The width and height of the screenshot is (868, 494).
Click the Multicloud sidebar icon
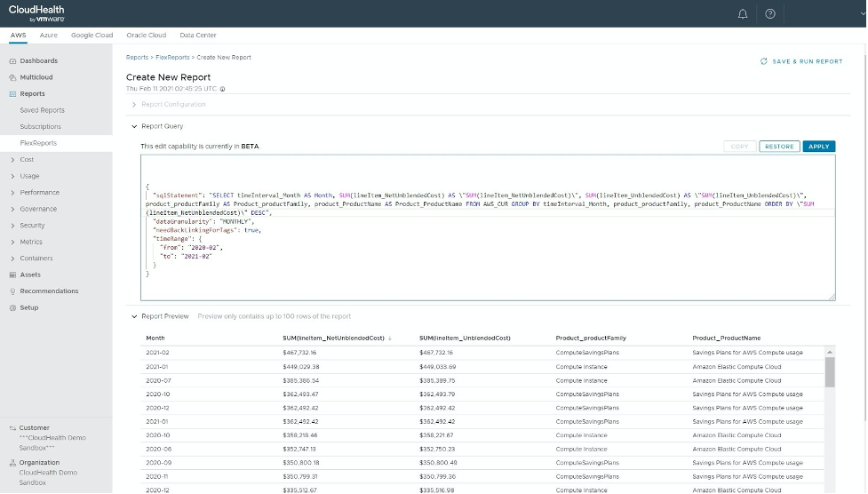click(12, 77)
